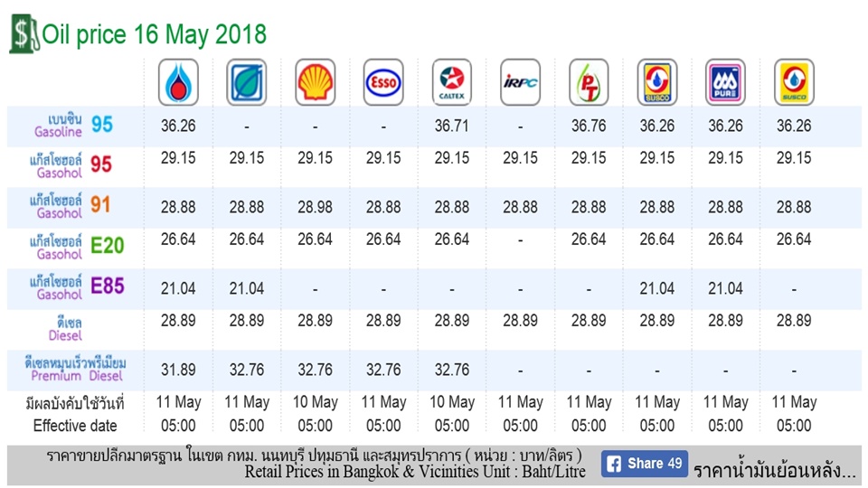This screenshot has height=488, width=868.
Task: Click the yellow Susco logo
Action: tap(794, 82)
